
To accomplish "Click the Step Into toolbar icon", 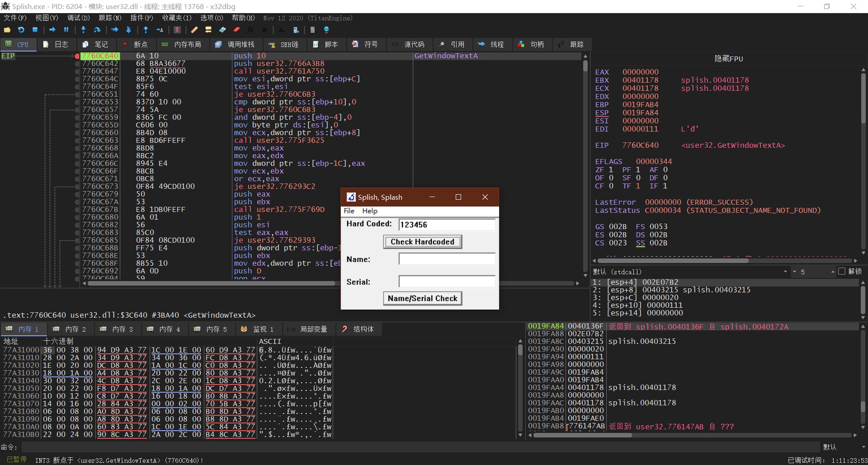I will [x=83, y=30].
